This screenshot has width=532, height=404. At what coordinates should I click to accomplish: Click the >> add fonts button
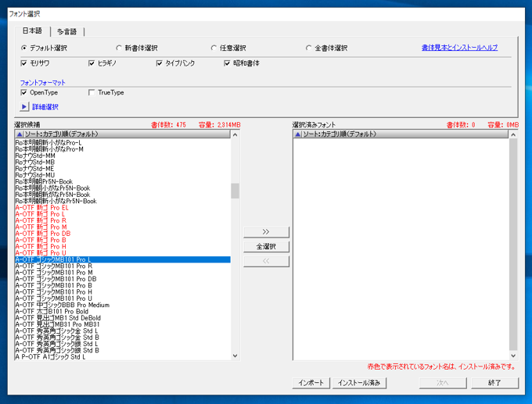(x=266, y=232)
